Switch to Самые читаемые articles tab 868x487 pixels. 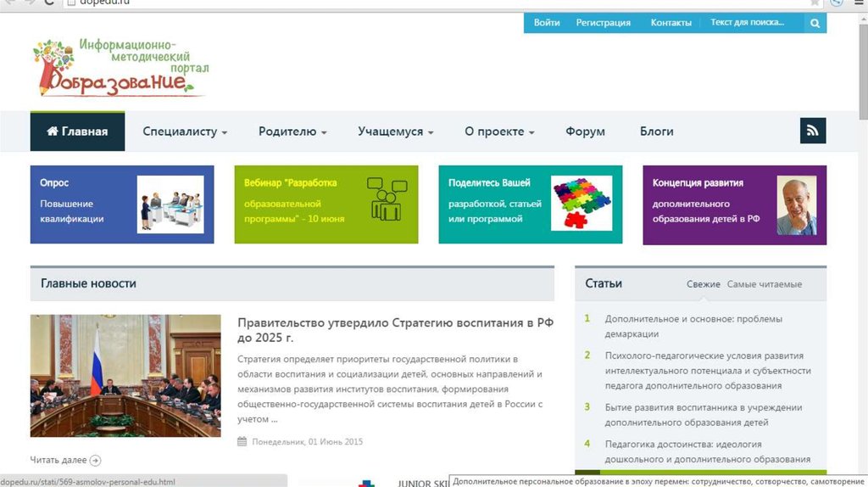click(x=765, y=284)
